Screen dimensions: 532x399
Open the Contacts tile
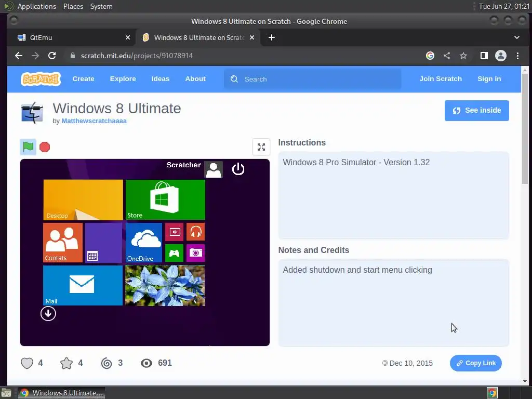click(63, 243)
